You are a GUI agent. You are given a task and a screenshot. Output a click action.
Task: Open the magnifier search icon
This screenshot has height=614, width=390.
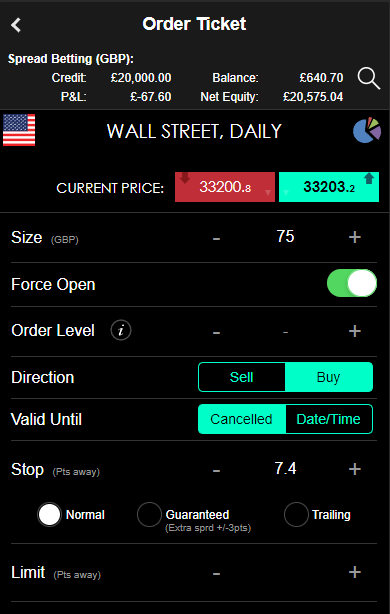(x=368, y=79)
